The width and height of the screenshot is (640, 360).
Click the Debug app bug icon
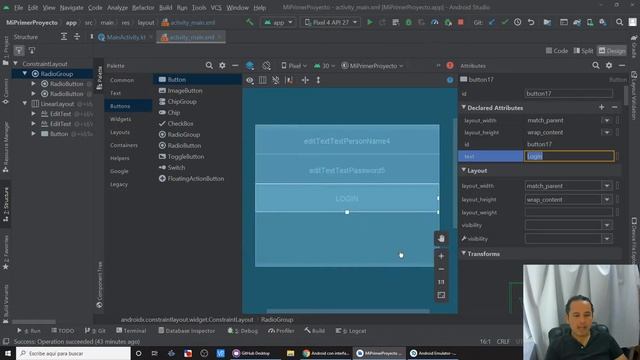[x=409, y=22]
